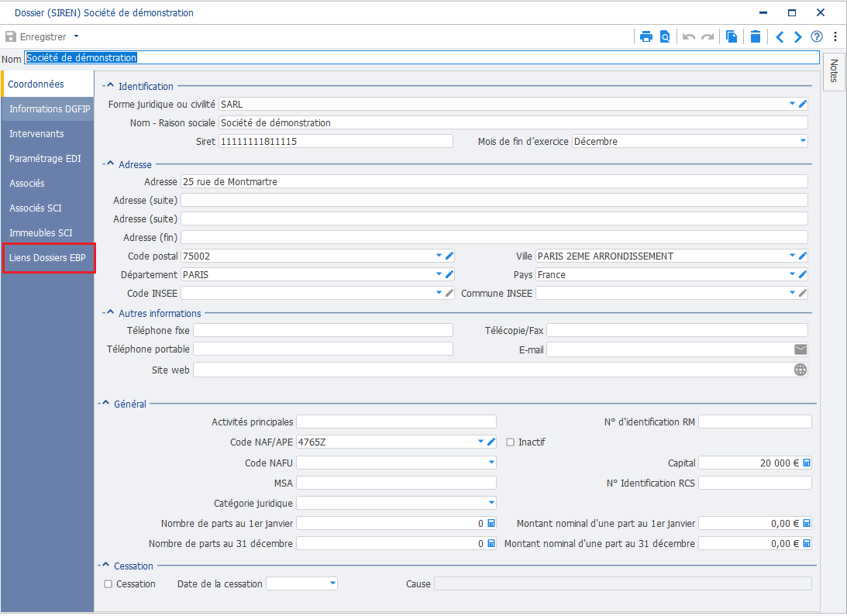847x616 pixels.
Task: Open the Catégorie juridique dropdown
Action: (491, 503)
